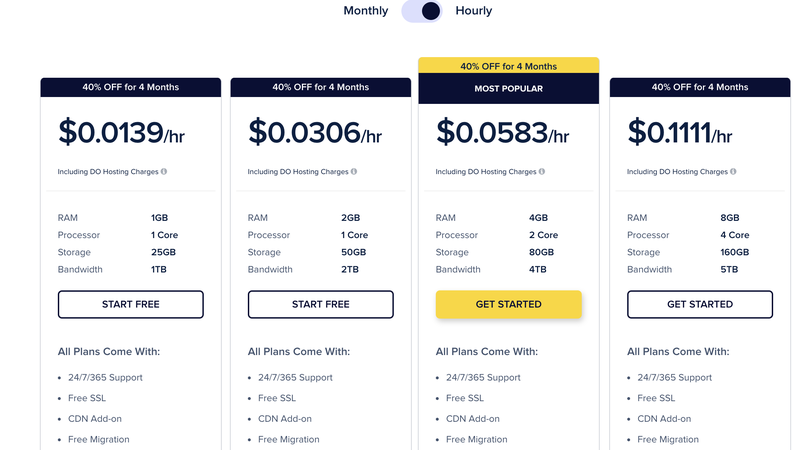Click the 40% OFF banner on 8GB plan
The image size is (800, 450).
click(x=700, y=87)
